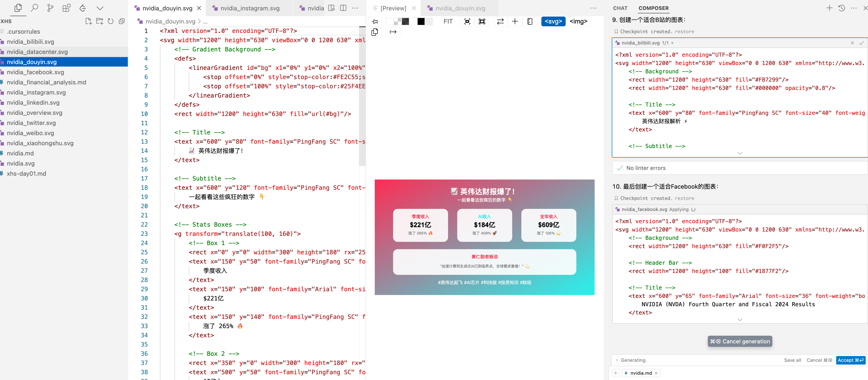Select the light checkered background swatch
Image resolution: width=868 pixels, height=380 pixels.
pyautogui.click(x=398, y=22)
